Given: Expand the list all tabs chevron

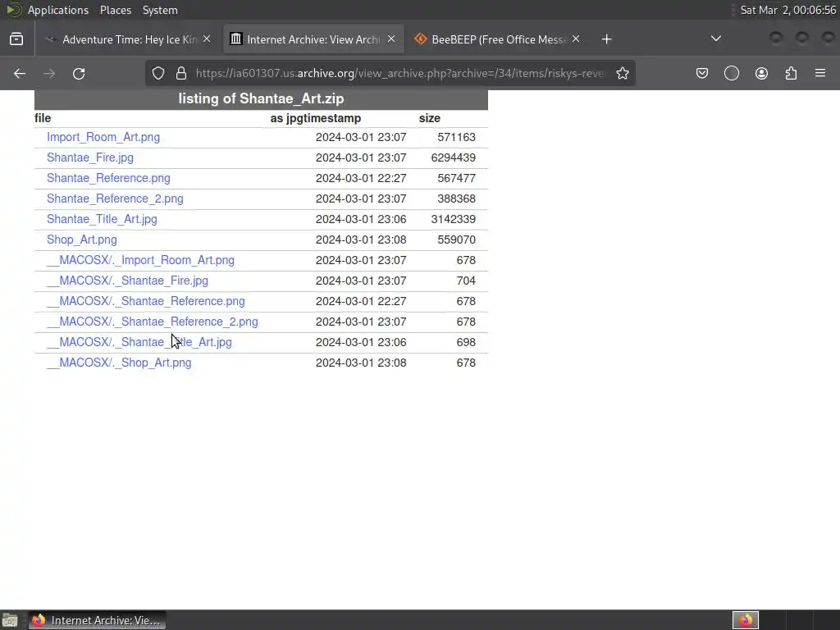Looking at the screenshot, I should pos(715,39).
